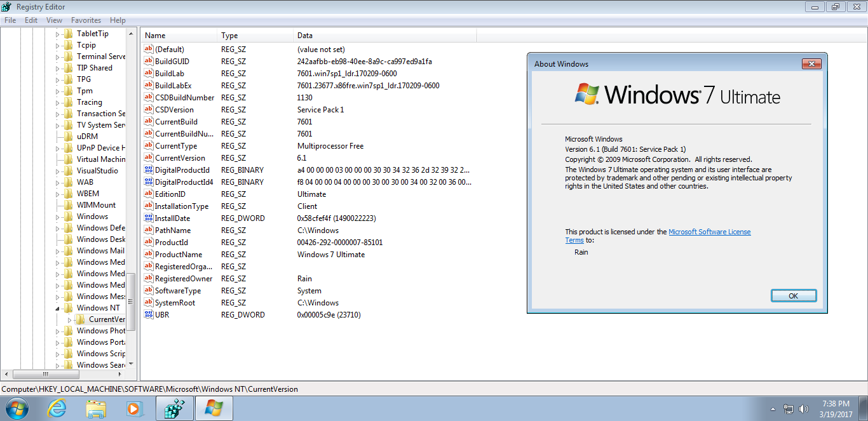Close the About Windows dialog
Screen dimensions: 868x421
(x=812, y=63)
